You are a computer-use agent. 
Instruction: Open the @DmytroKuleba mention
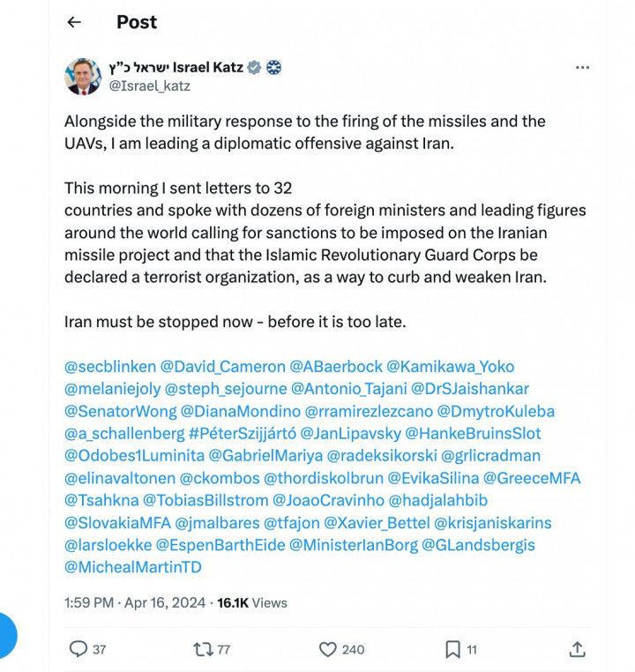[496, 411]
